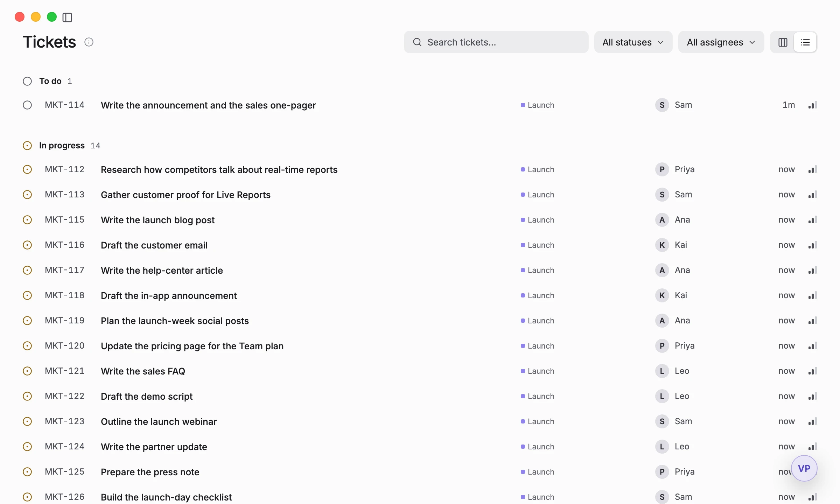Switch to board columns view
Viewport: 840px width, 504px height.
[x=783, y=42]
